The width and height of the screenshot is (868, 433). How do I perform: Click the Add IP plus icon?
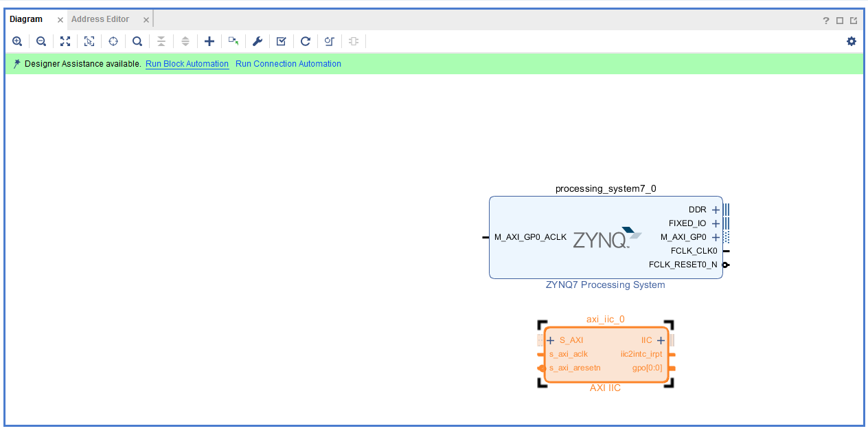point(209,41)
